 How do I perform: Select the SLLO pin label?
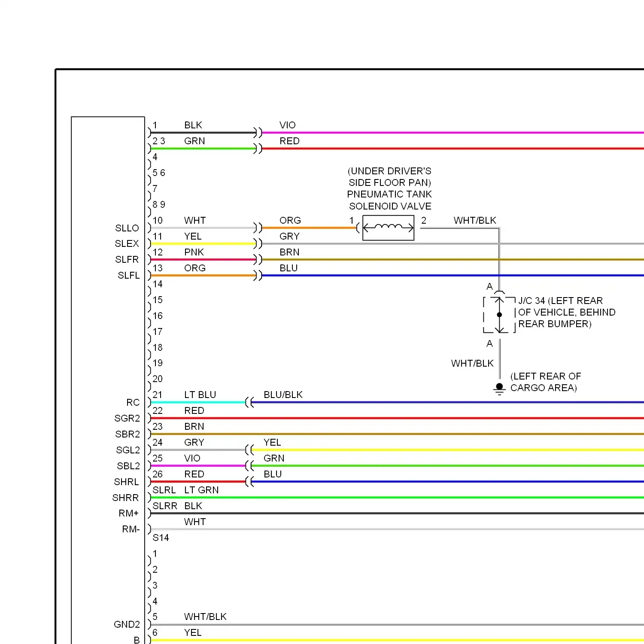tap(127, 228)
